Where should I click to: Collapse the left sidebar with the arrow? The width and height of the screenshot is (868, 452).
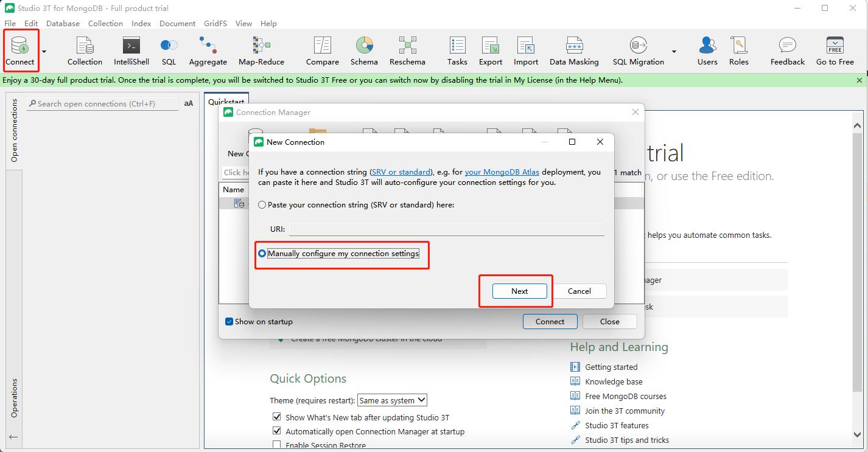pos(13,437)
